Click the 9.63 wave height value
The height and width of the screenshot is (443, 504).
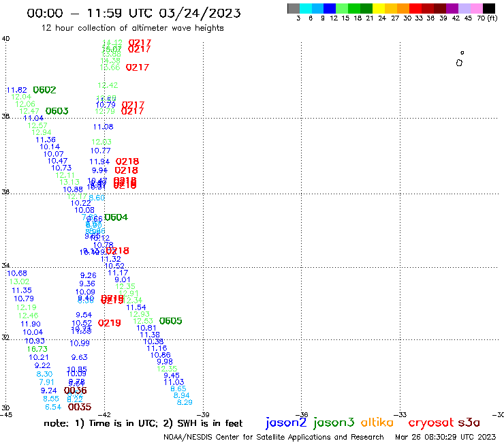(80, 357)
